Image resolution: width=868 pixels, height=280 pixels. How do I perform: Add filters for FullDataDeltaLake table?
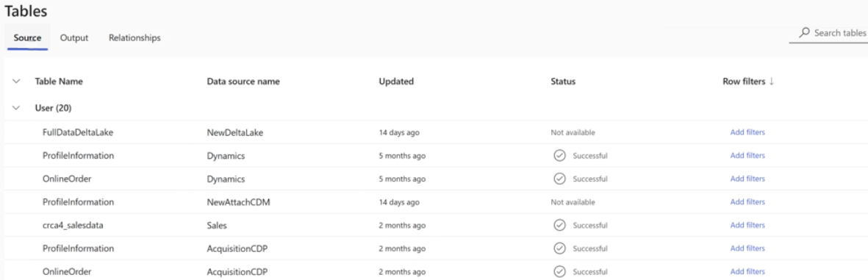click(x=747, y=132)
